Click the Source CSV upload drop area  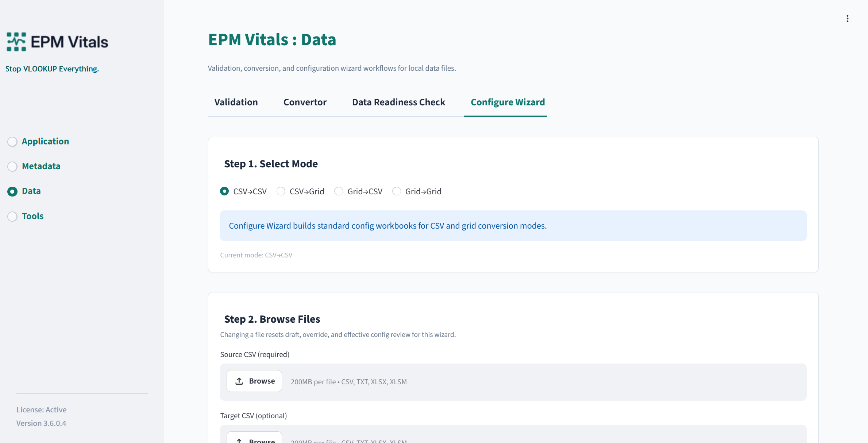[513, 382]
